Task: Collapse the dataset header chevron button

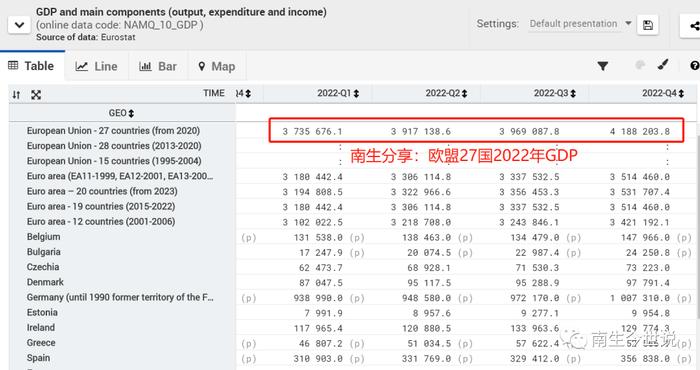Action: [19, 25]
